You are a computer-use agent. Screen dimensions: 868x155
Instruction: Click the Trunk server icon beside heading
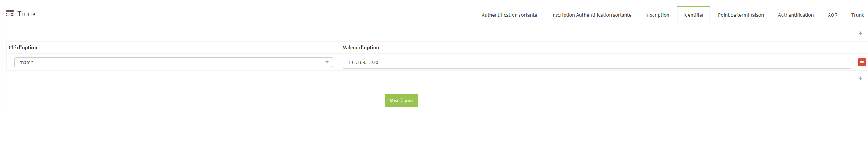(x=10, y=14)
